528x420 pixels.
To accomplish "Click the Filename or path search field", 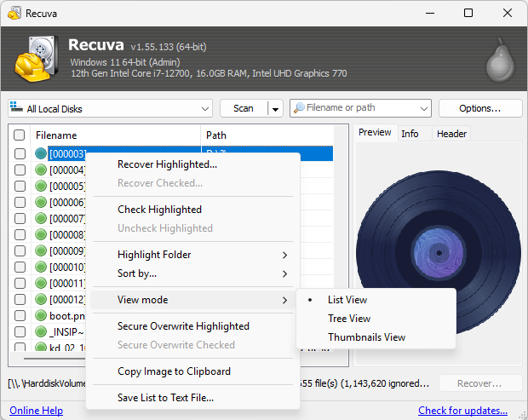I will pos(360,108).
